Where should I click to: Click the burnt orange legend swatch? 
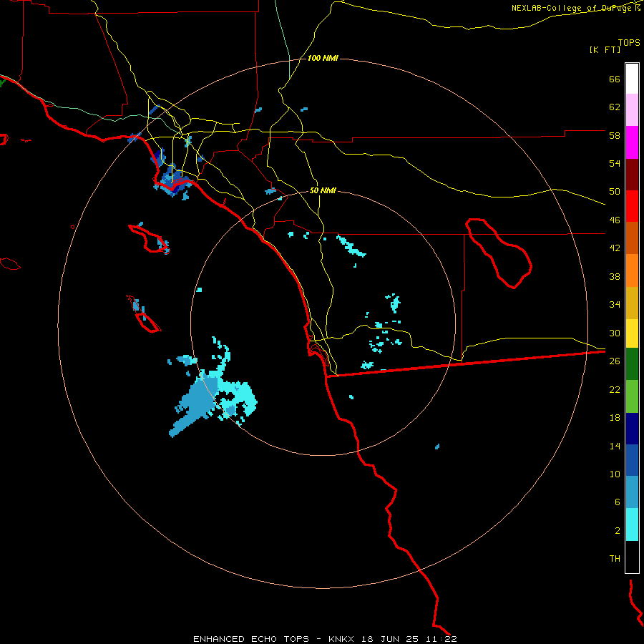(x=632, y=238)
